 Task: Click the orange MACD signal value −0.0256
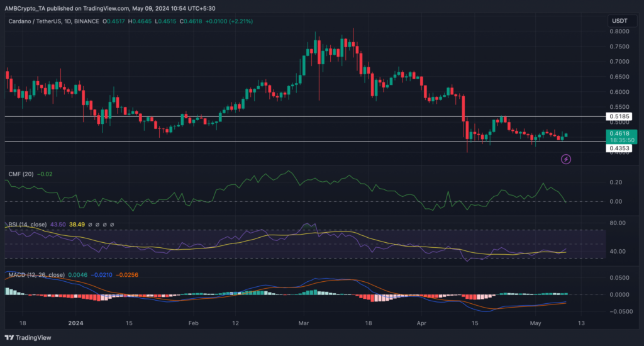(127, 275)
